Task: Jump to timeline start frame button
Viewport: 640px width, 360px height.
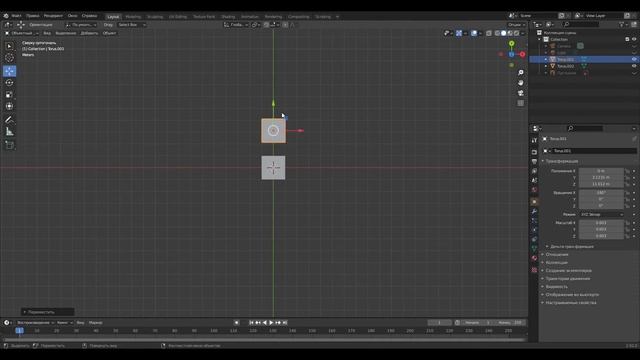Action: (251, 323)
